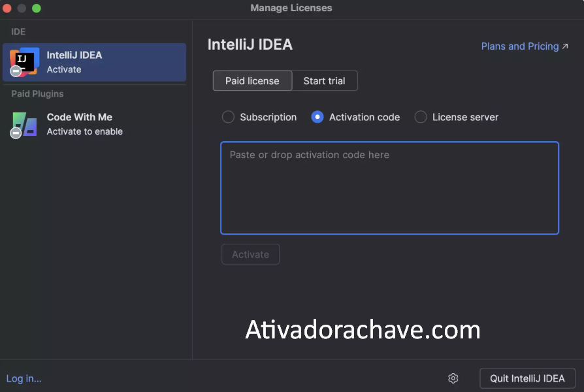This screenshot has width=584, height=392.
Task: Click the green zoom window button
Action: [37, 8]
